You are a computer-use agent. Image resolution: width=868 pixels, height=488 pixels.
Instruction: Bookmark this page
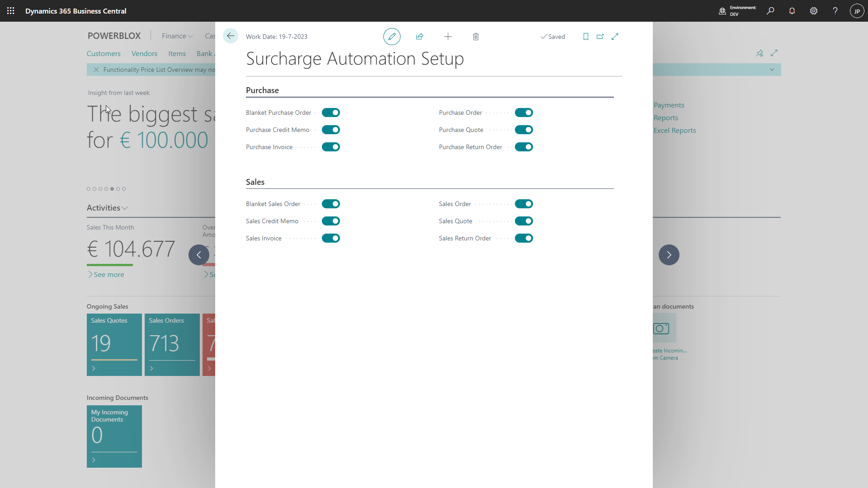click(585, 37)
